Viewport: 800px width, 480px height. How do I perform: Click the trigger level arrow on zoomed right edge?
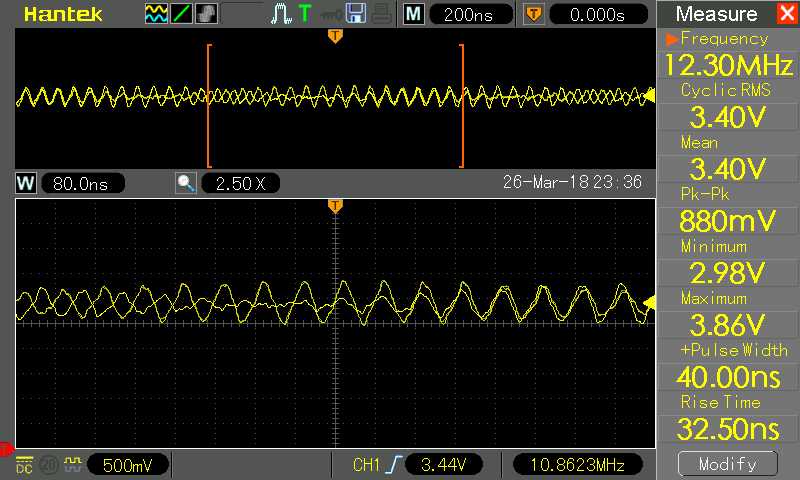pos(649,303)
